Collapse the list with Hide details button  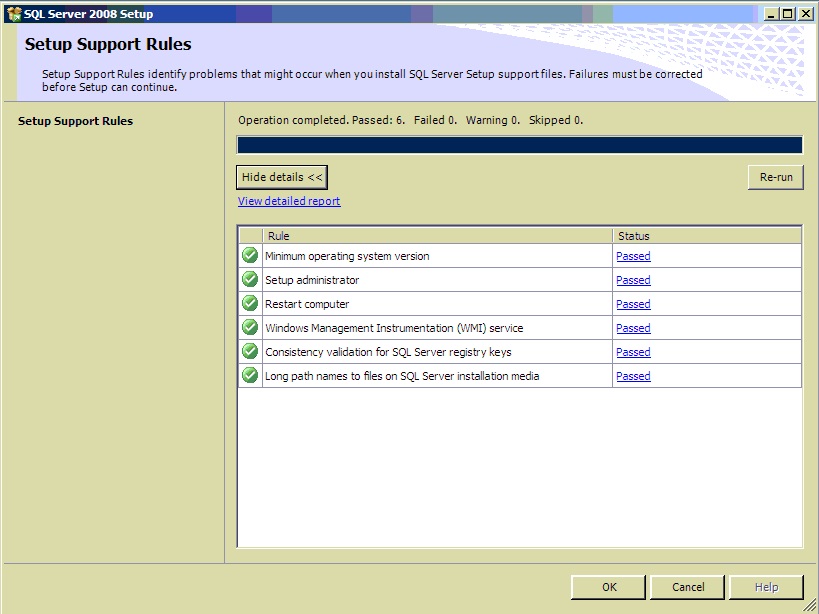282,177
